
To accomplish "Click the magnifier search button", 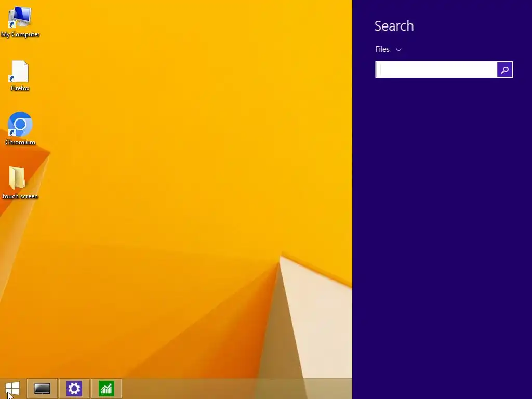I will tap(505, 70).
